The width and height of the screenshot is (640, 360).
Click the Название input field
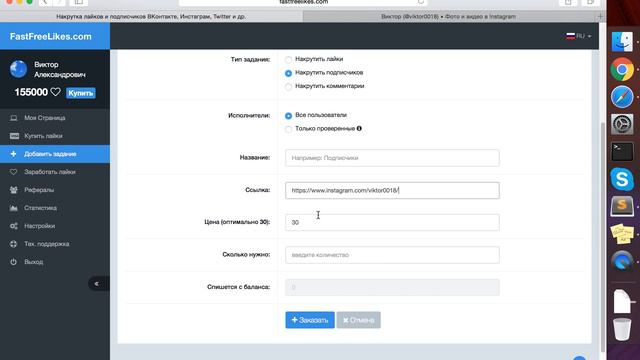(x=392, y=158)
